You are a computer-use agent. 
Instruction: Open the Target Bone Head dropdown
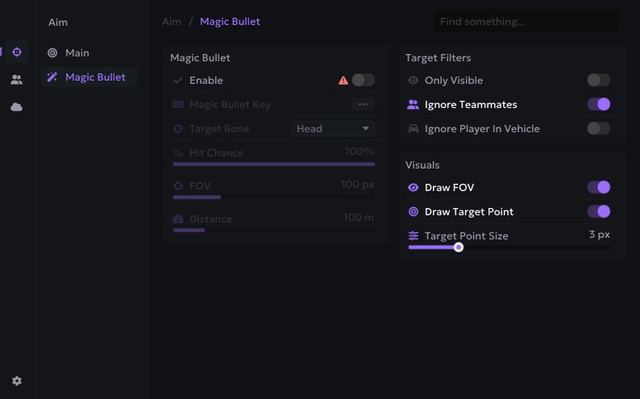333,129
